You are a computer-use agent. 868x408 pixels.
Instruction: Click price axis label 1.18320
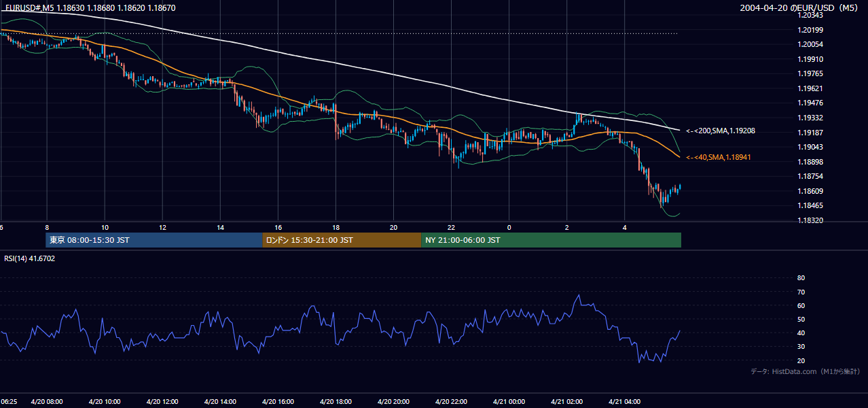click(x=810, y=220)
